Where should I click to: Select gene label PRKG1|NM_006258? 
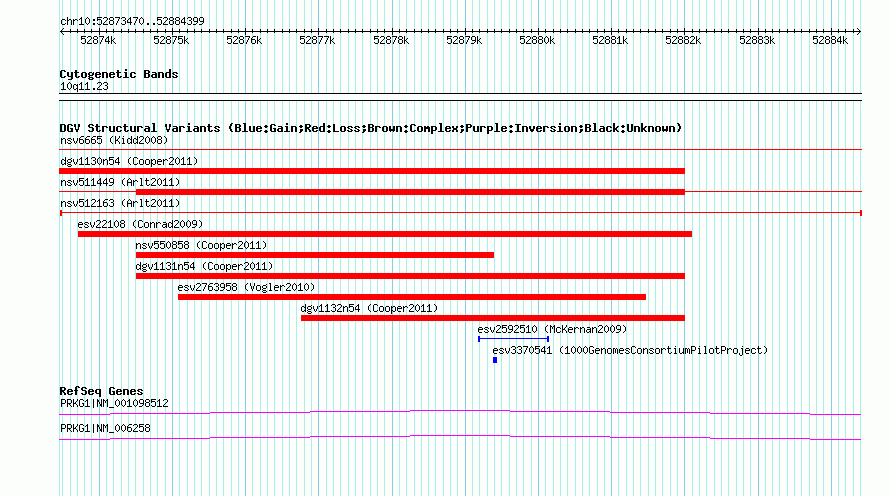tap(106, 428)
